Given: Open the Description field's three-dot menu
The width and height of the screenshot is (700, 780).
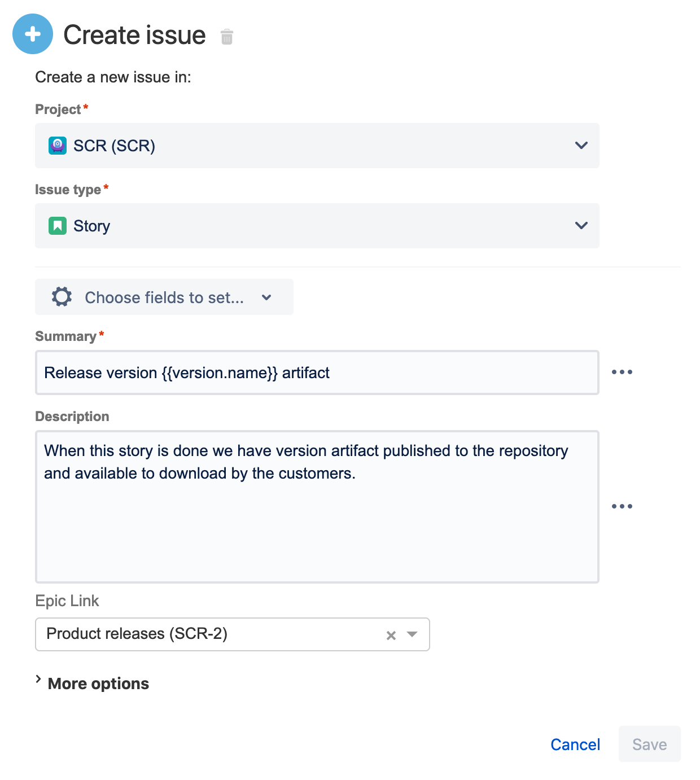Looking at the screenshot, I should point(622,506).
